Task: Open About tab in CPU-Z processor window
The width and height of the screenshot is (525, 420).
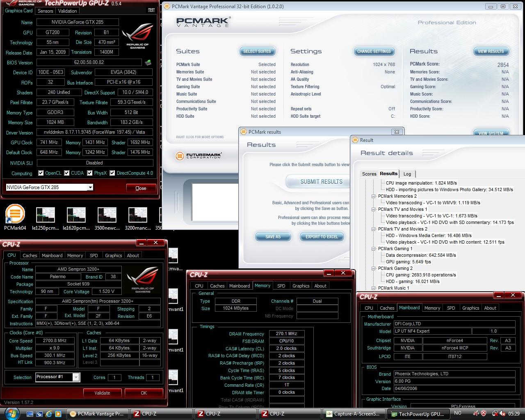Action: click(x=133, y=256)
